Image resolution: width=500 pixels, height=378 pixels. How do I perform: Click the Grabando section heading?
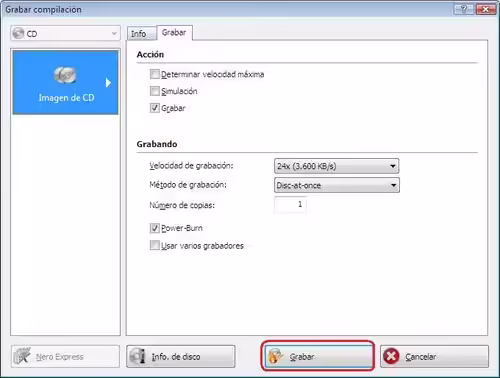pos(157,144)
